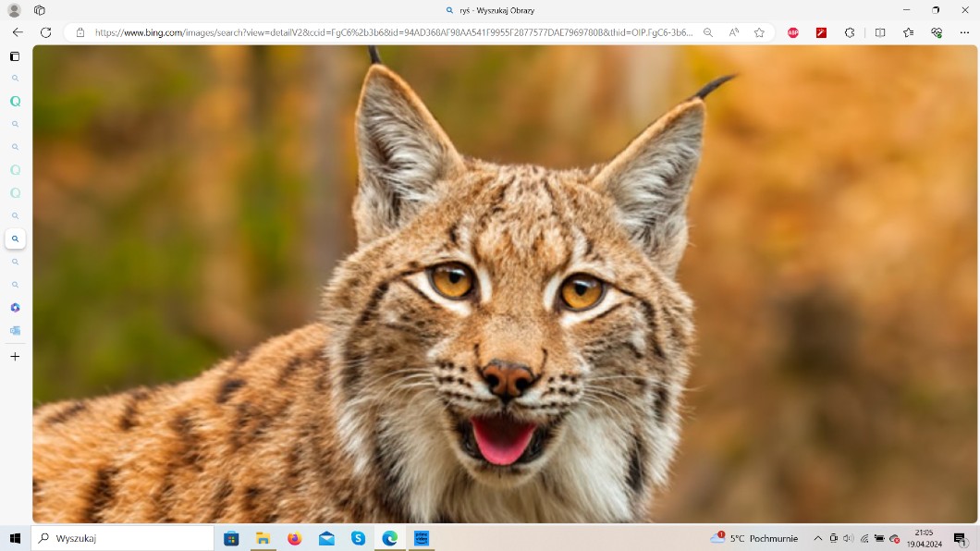Expand hidden system tray icons chevron
Viewport: 980px width, 551px height.
point(817,538)
